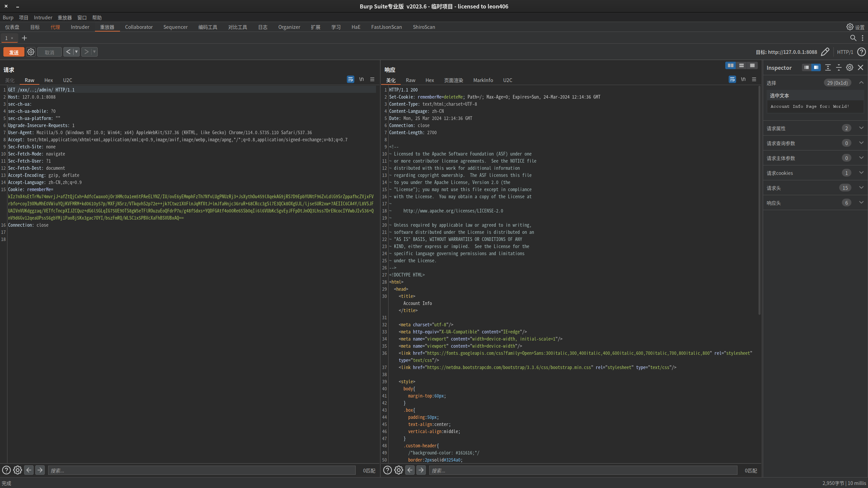Open history dropdown next to back arrow
Image resolution: width=868 pixels, height=488 pixels.
click(x=76, y=52)
